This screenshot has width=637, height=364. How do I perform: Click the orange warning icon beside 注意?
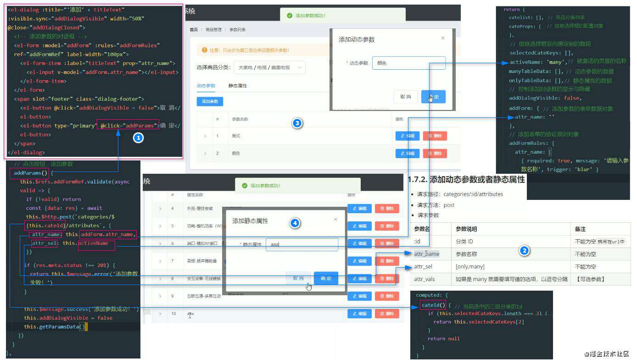[x=204, y=50]
